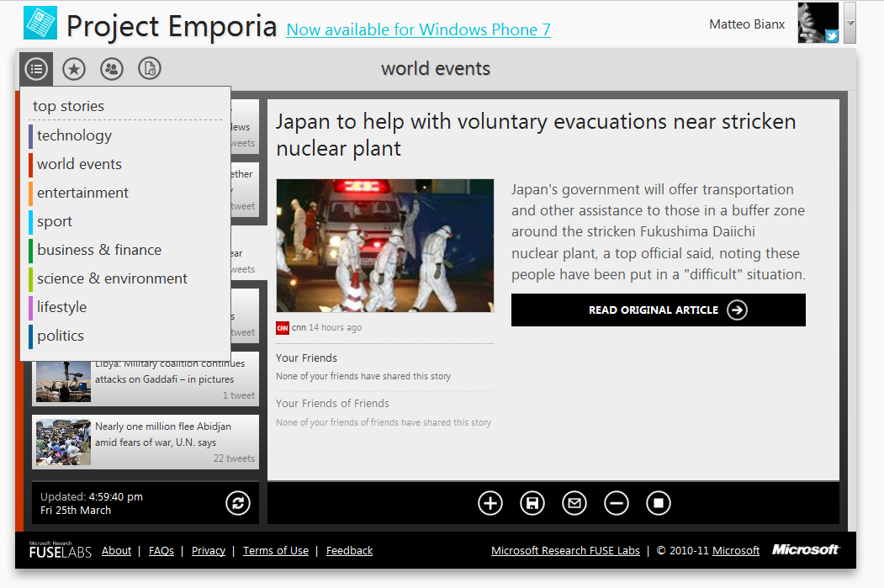Click the CNN source logo

283,327
